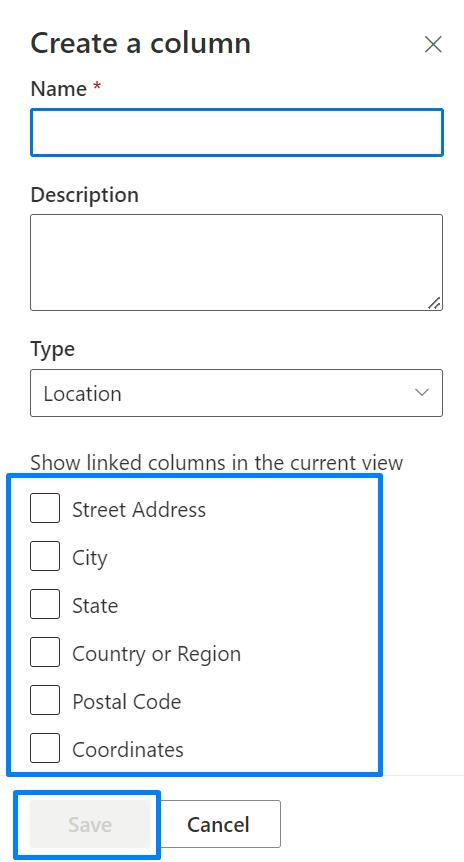This screenshot has height=862, width=464.
Task: Click the Coordinates label text
Action: (x=128, y=750)
